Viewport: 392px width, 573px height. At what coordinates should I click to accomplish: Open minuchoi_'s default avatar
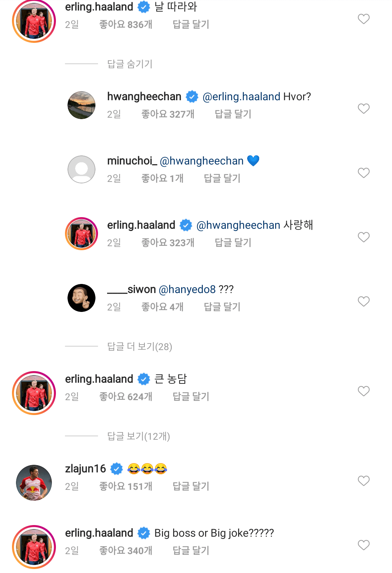click(x=82, y=170)
